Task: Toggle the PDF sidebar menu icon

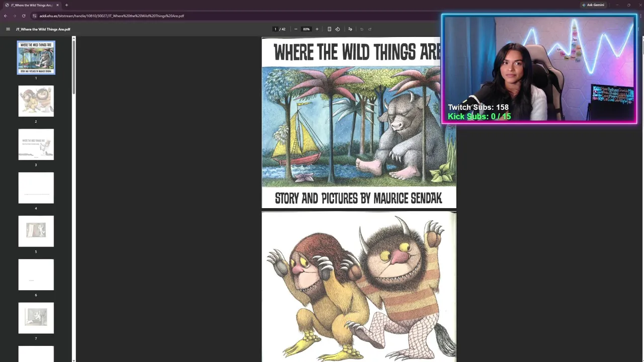Action: pos(8,29)
